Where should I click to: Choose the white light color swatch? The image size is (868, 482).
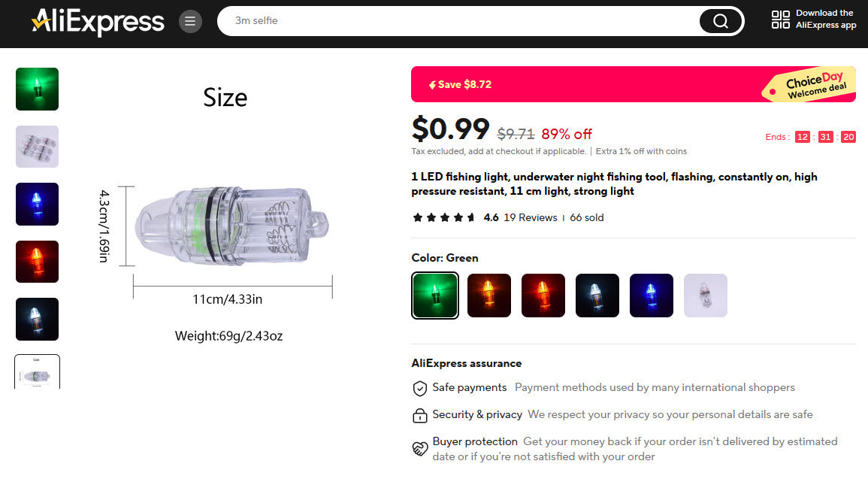coord(597,296)
